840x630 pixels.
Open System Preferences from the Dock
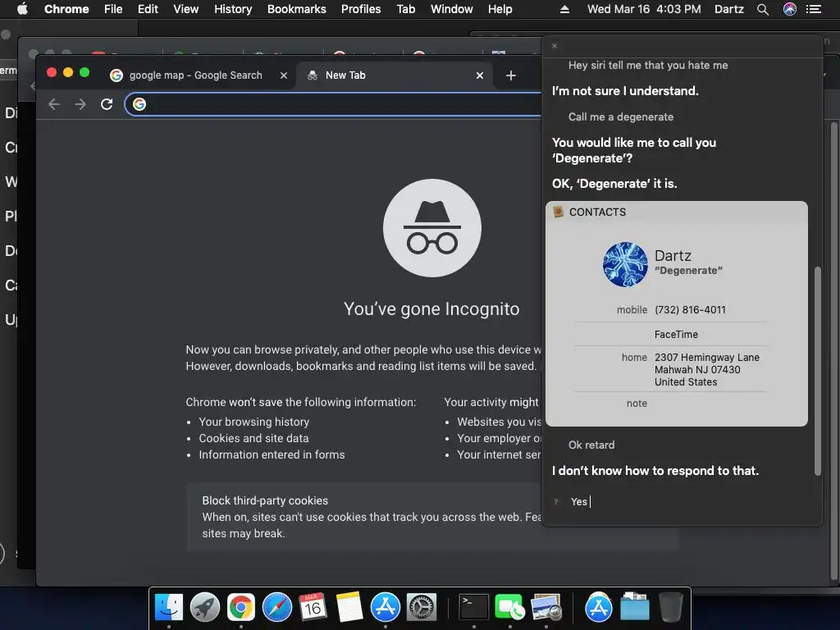[422, 608]
